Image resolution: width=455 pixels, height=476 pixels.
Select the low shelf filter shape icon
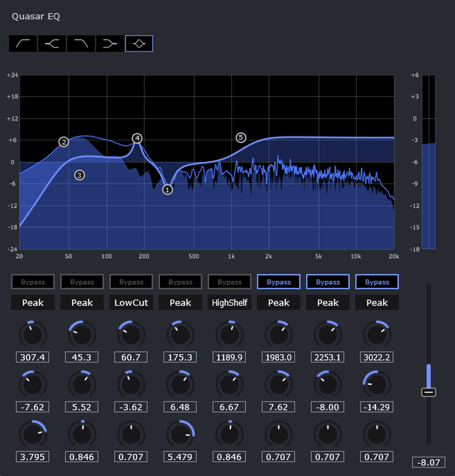(x=51, y=44)
